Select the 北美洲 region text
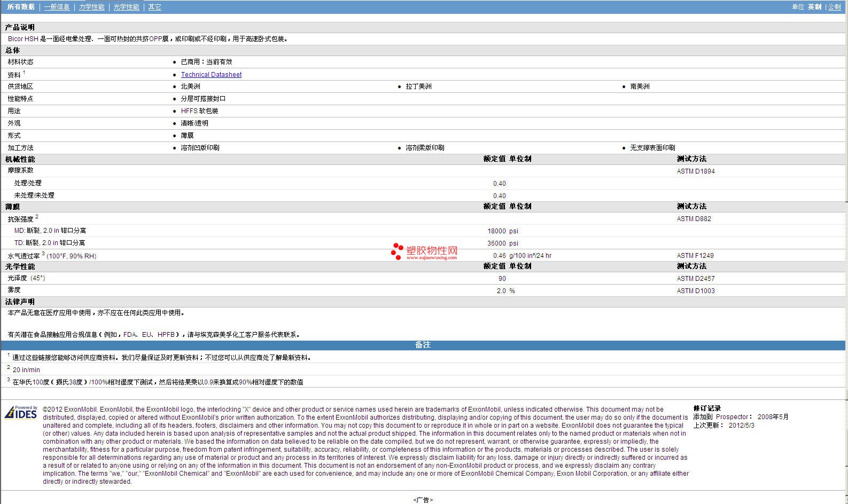848x504 pixels. 190,86
